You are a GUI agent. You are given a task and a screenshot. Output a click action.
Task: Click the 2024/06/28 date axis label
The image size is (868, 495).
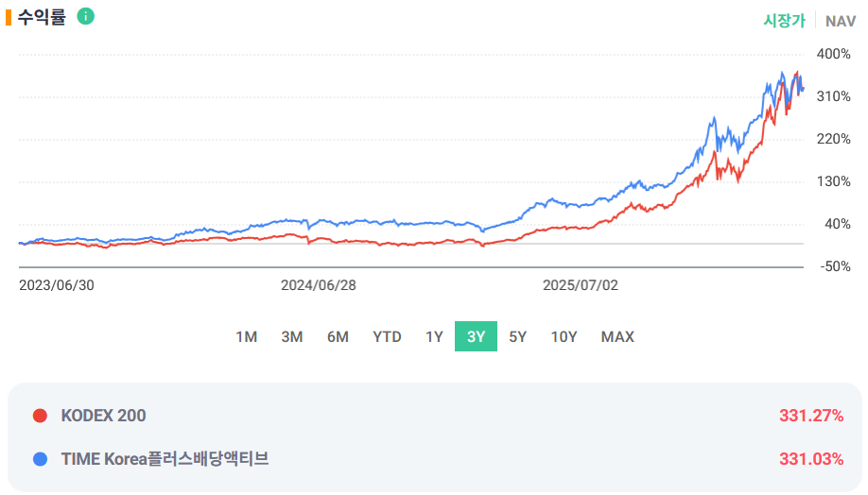pos(319,285)
